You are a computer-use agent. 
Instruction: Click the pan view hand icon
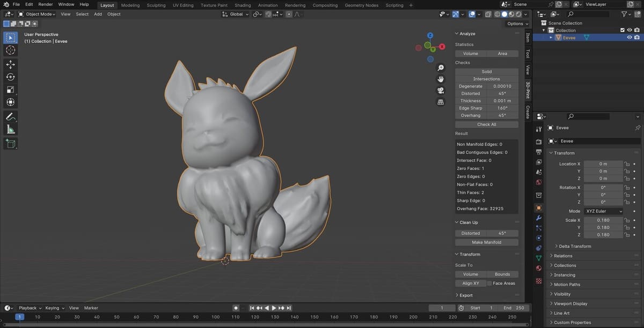(x=441, y=79)
